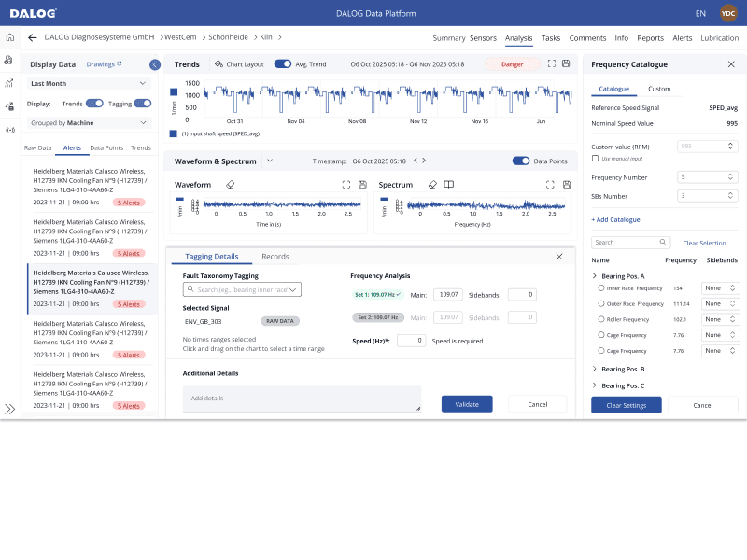Screen dimensions: 747x560
Task: Open the Drawings link
Action: [101, 64]
